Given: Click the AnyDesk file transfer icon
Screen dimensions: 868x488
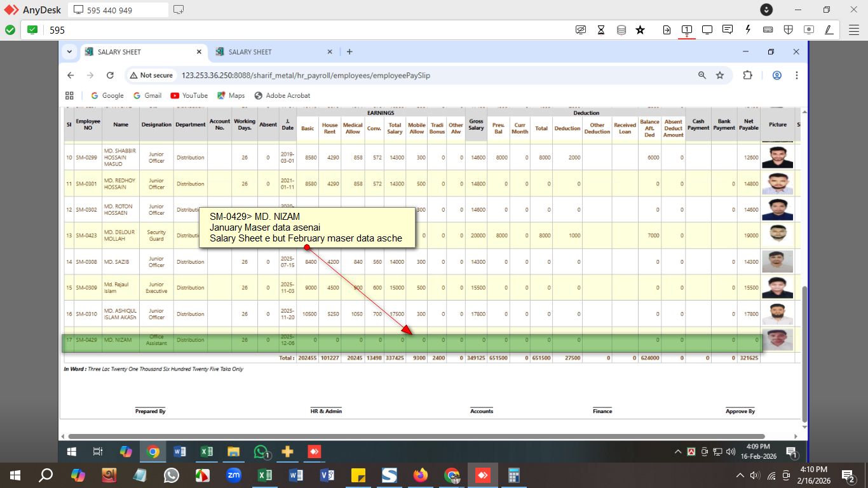Looking at the screenshot, I should coord(667,30).
